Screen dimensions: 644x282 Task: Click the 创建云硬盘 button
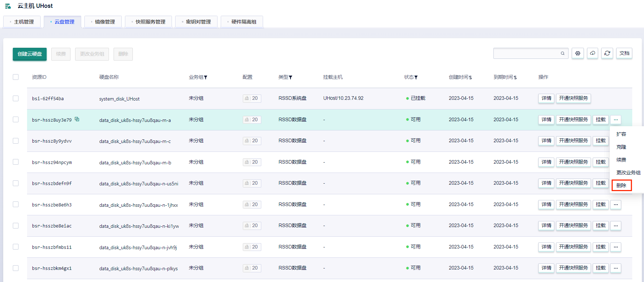30,54
